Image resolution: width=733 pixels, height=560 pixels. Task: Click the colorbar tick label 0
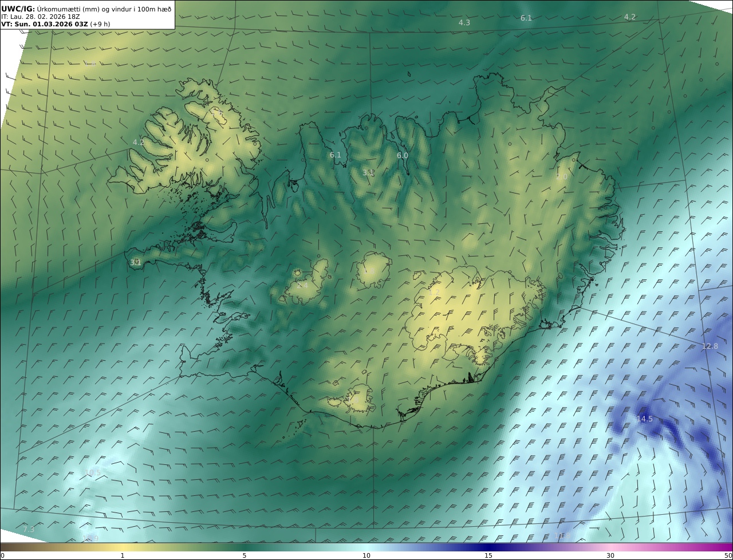2,555
